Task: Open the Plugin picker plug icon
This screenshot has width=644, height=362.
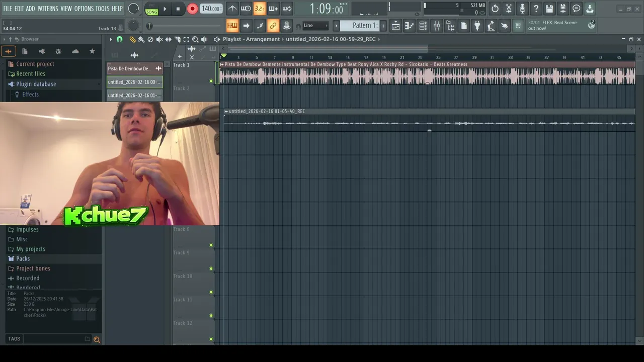Action: tap(477, 26)
